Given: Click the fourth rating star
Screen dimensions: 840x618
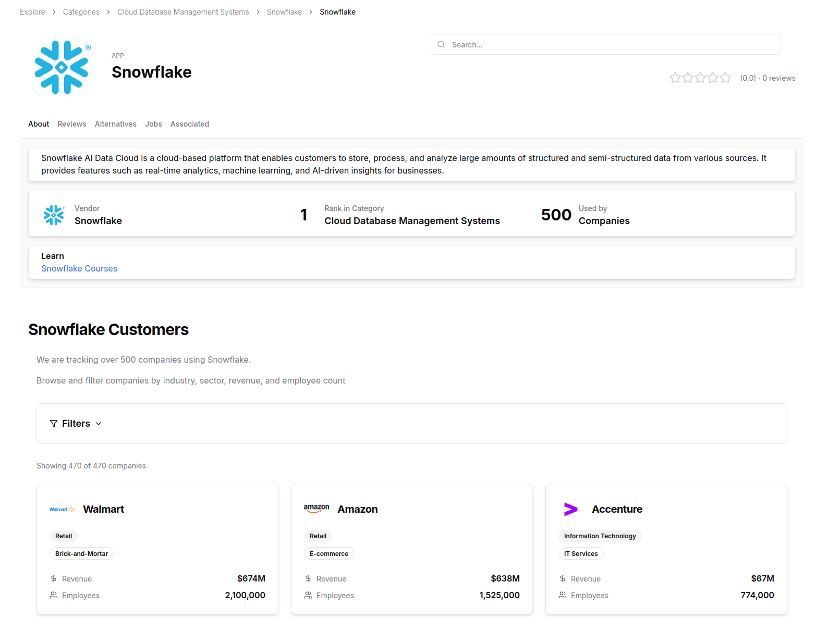Looking at the screenshot, I should tap(713, 78).
